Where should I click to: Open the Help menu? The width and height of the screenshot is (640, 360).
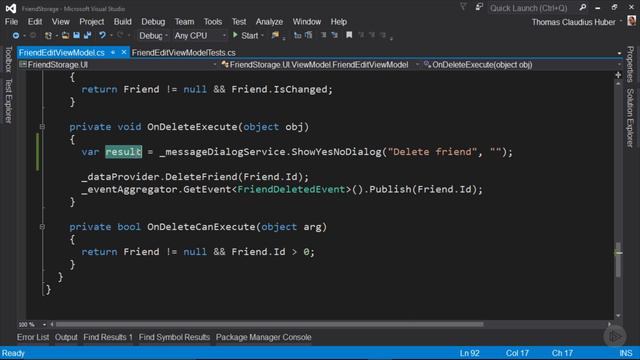point(338,22)
